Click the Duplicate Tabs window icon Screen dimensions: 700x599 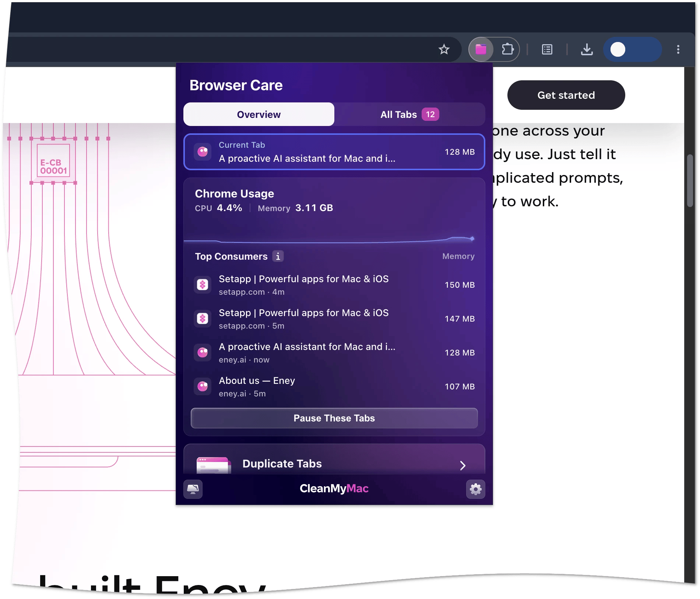[214, 465]
